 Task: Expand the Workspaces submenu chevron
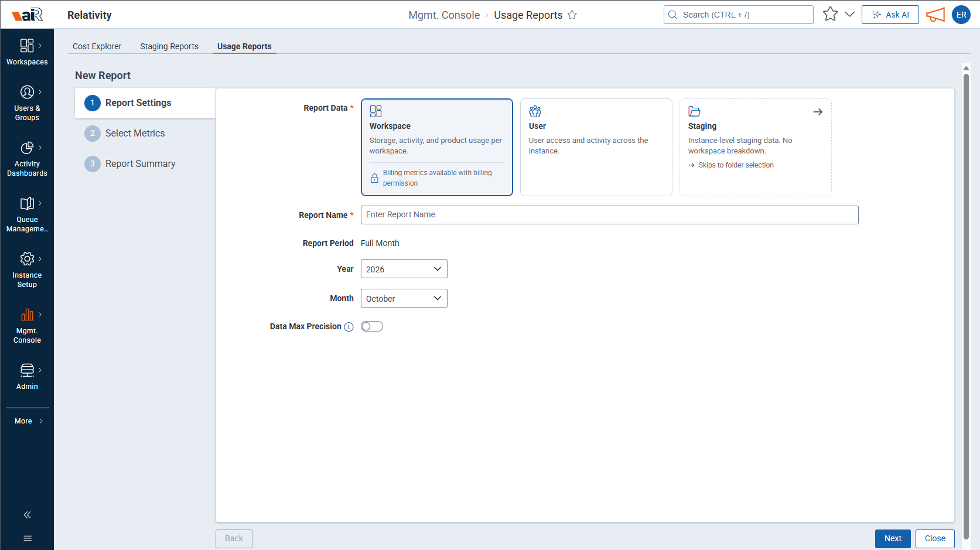[40, 45]
